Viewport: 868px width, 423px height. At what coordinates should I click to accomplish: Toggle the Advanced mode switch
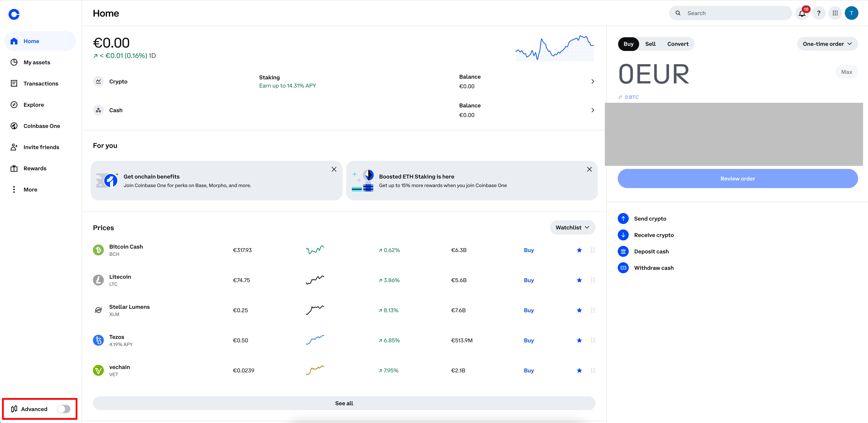tap(63, 409)
